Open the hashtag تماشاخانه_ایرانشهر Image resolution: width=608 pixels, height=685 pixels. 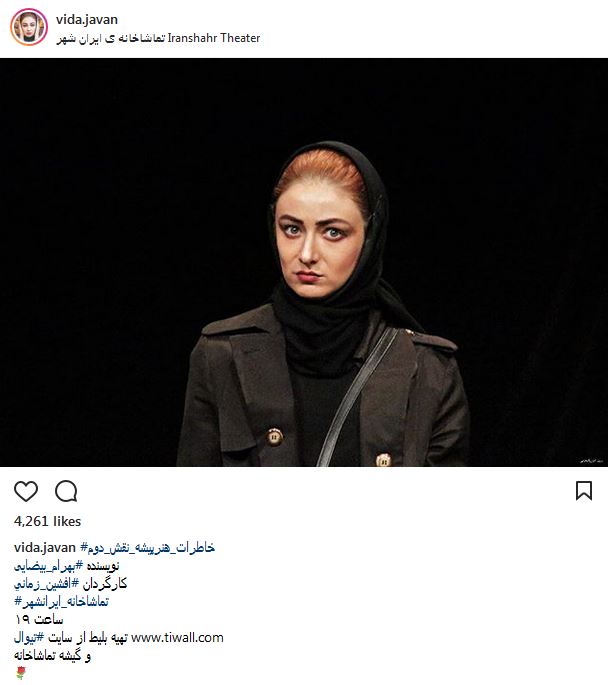[61, 602]
